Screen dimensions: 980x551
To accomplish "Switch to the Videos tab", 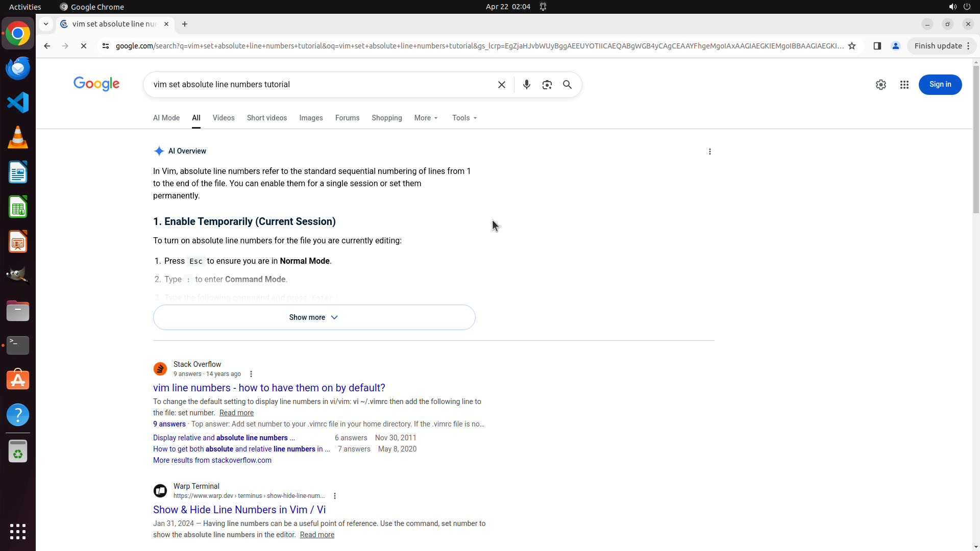I will (223, 118).
